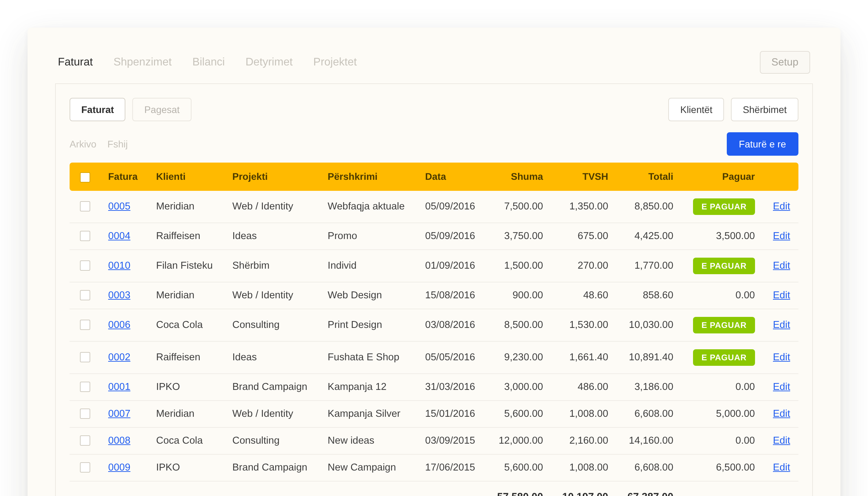Switch to the Projektet tab
868x496 pixels.
335,62
